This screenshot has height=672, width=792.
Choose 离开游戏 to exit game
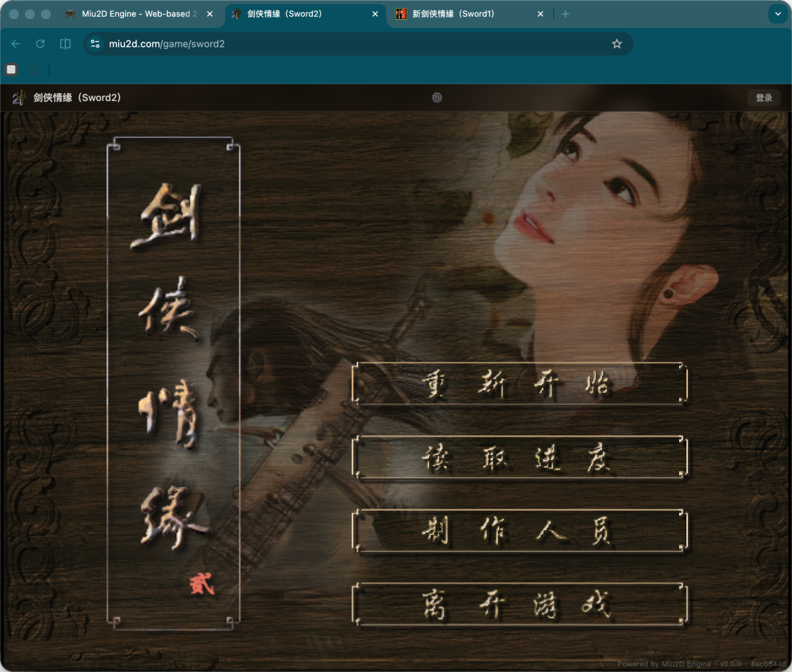point(519,605)
